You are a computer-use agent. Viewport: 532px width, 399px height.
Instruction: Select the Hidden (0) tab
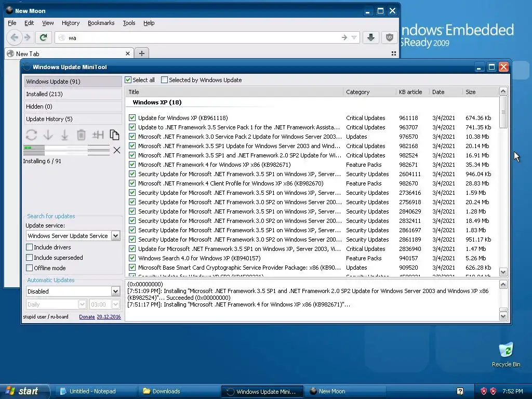tap(73, 107)
